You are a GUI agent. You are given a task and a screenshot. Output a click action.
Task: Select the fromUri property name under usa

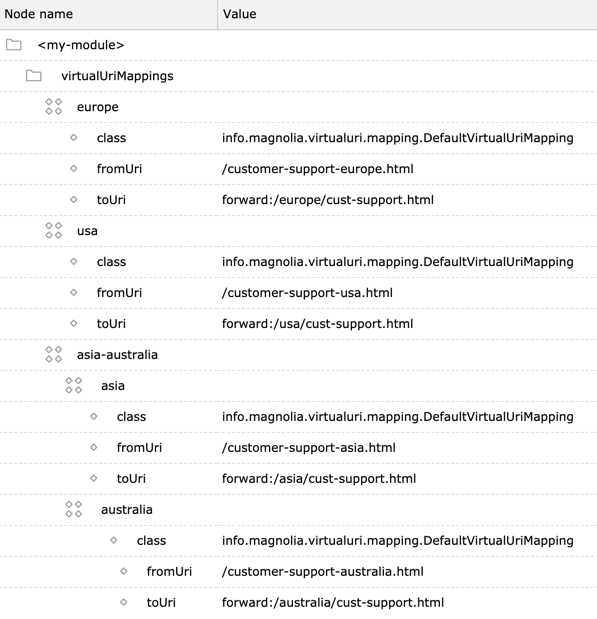click(119, 293)
